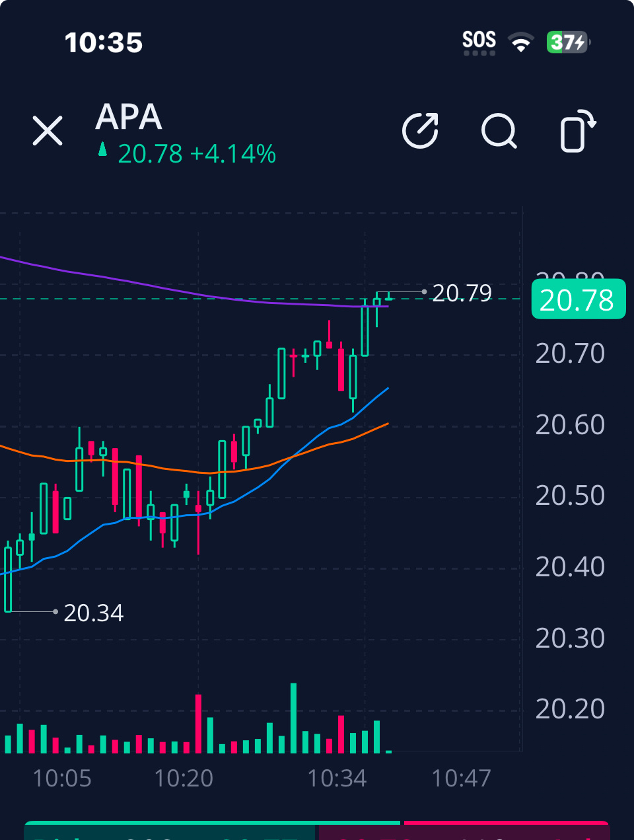Close the APA chart view
This screenshot has width=634, height=840.
point(48,130)
